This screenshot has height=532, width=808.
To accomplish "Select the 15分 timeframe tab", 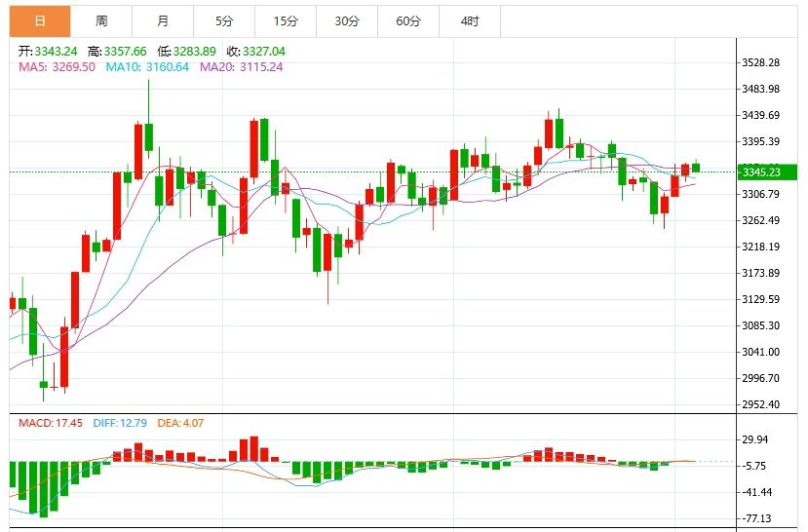I will coord(286,20).
